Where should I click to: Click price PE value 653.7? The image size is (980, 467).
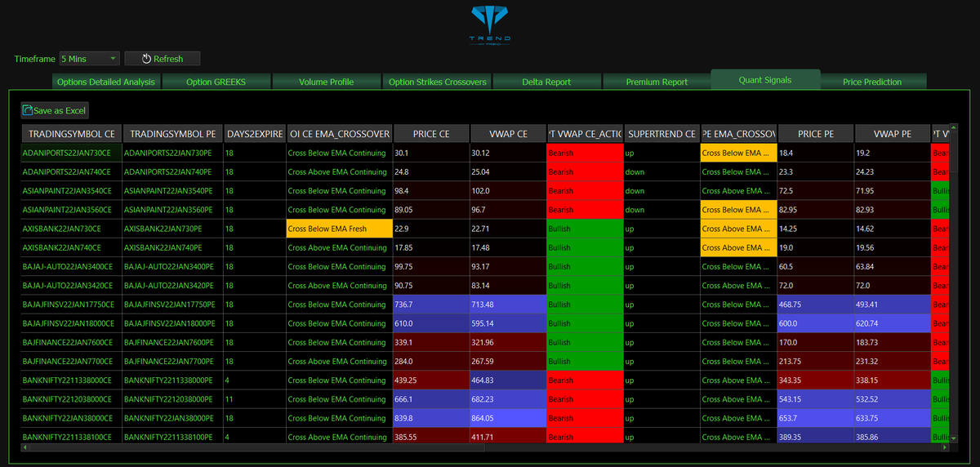815,418
